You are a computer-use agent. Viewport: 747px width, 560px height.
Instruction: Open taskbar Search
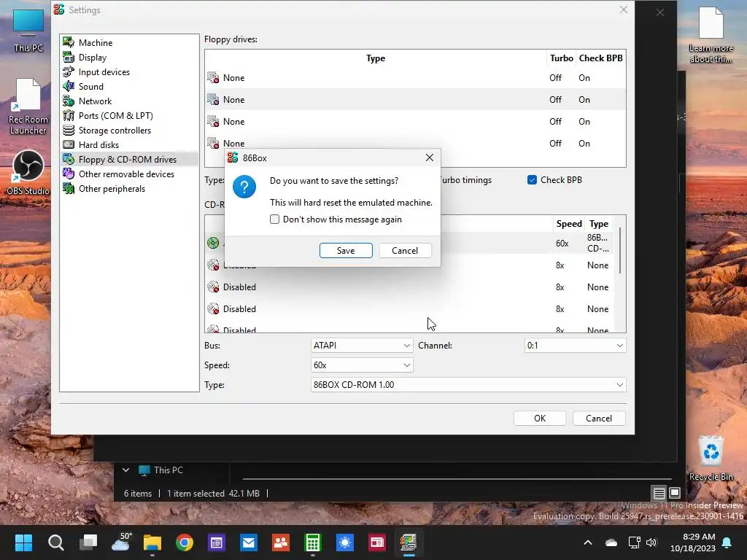(x=55, y=542)
